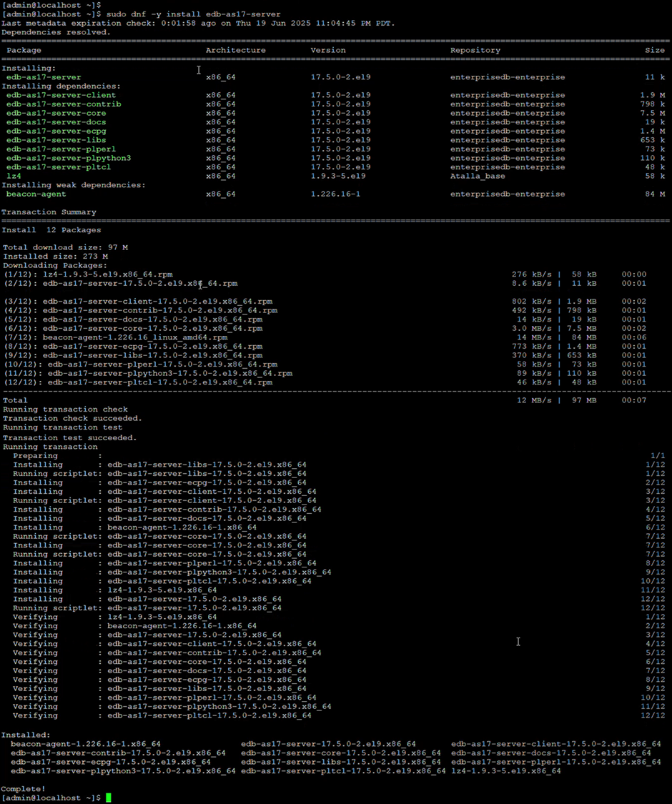This screenshot has width=672, height=804.
Task: Click 'Transaction check succeeded.'
Action: pos(72,418)
